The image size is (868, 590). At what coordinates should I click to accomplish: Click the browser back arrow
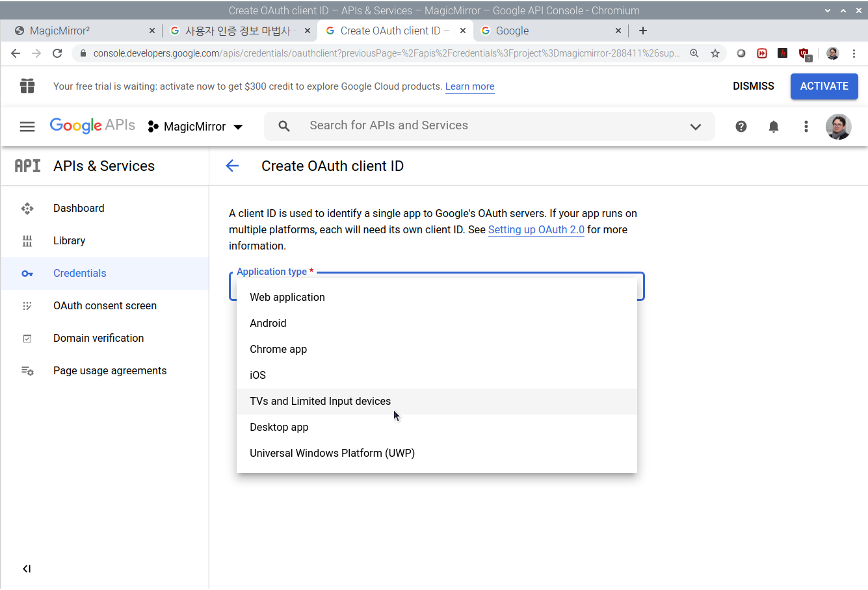[16, 53]
